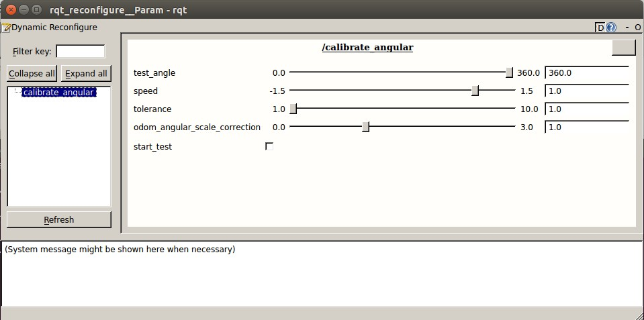Viewport: 644px width, 320px height.
Task: Click the dock 'D' icon button
Action: pos(600,28)
